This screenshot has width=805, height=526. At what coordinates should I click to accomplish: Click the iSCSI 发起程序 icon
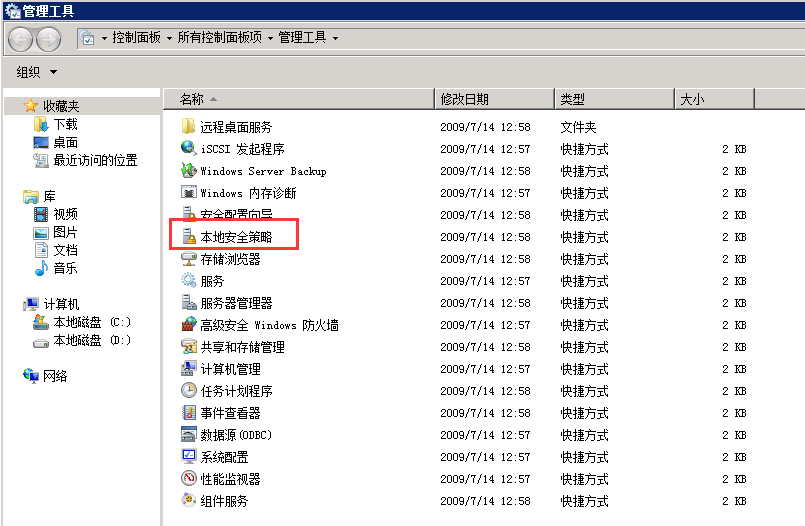tap(188, 149)
